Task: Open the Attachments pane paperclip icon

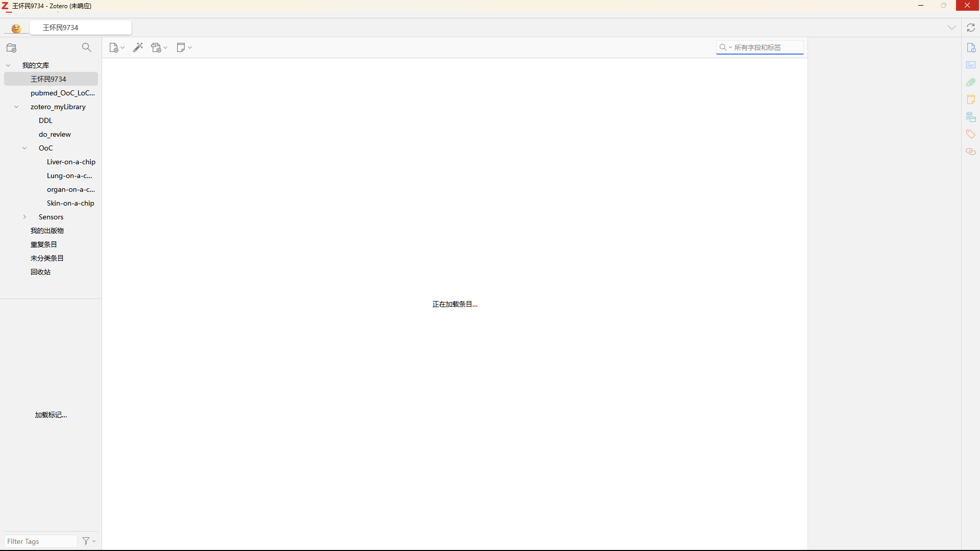Action: [971, 82]
